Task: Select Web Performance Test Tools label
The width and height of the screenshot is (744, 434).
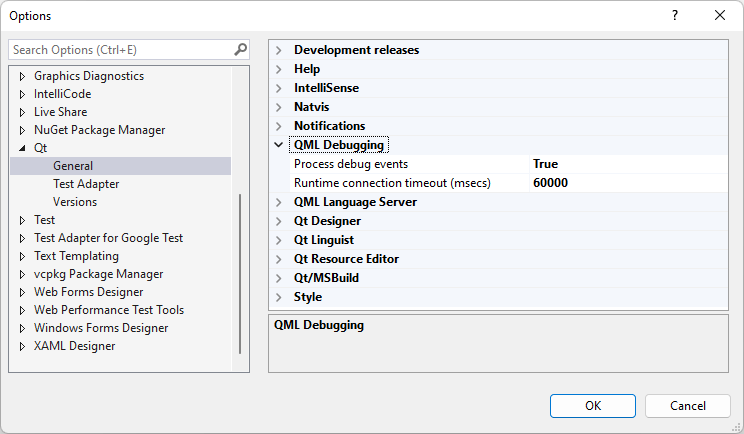Action: tap(109, 310)
